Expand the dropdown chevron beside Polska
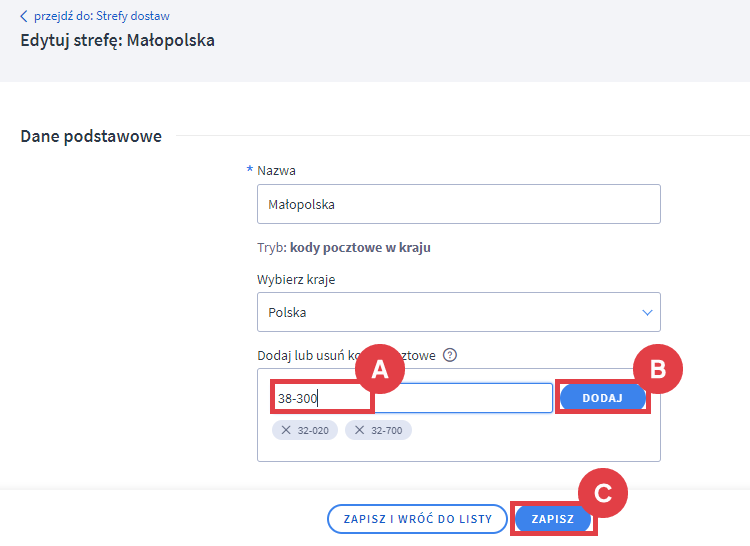 [646, 312]
